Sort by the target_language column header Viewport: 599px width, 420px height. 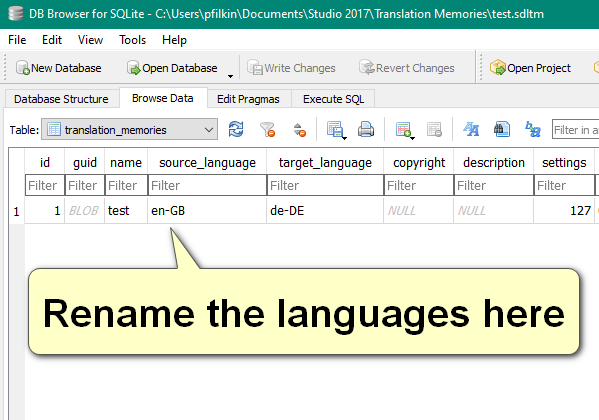pyautogui.click(x=325, y=162)
